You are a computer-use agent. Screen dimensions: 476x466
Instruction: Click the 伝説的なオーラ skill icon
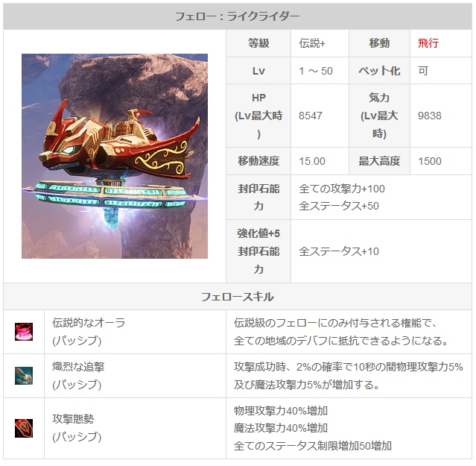24,332
